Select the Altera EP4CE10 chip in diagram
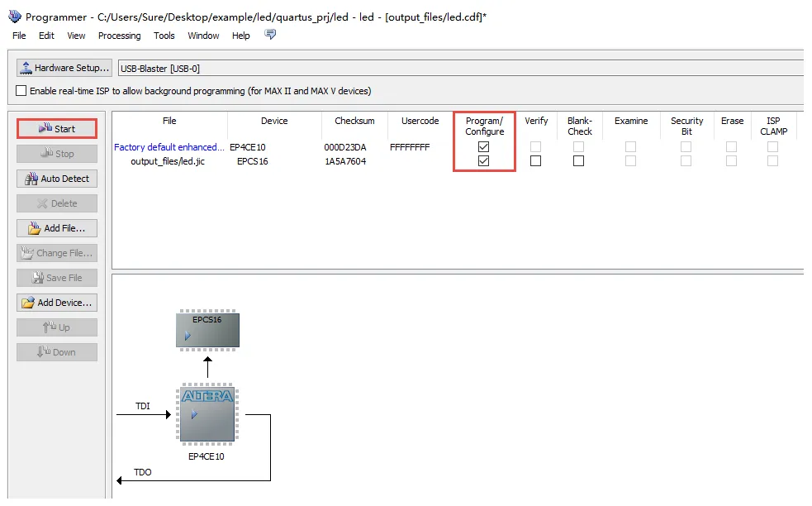Viewport: 812px width, 506px height. point(207,414)
